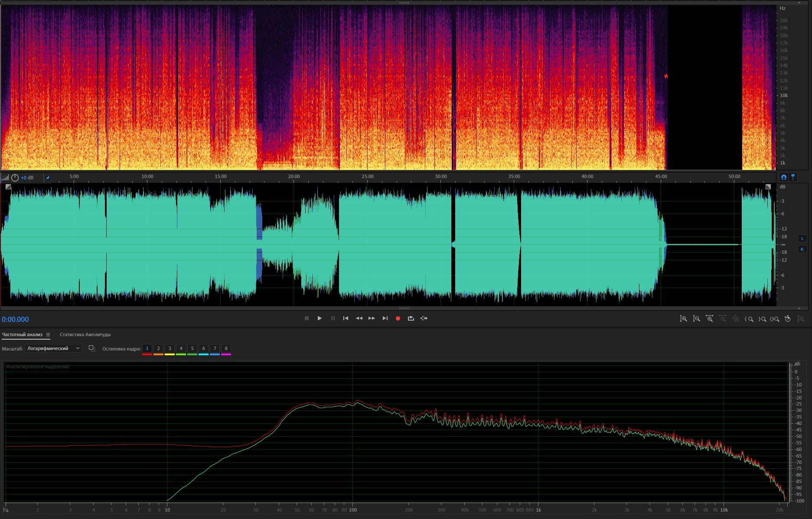Switch to Статистика Амплитуды tab
812x519 pixels.
pos(85,334)
